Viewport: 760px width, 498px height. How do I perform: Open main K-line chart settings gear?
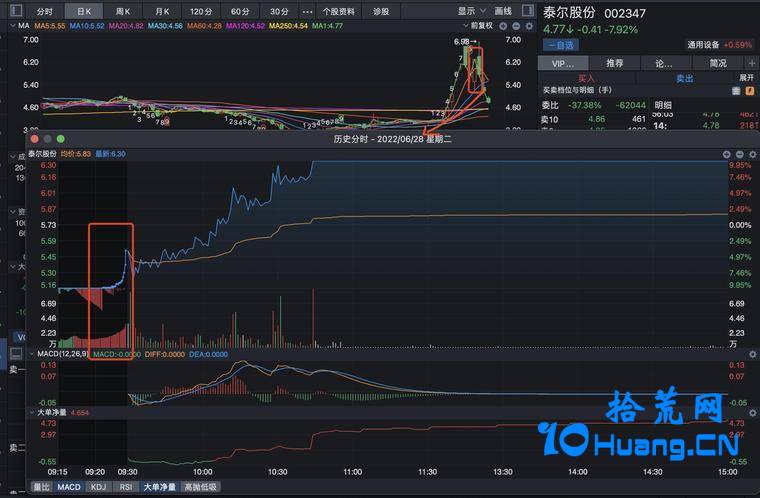pos(529,26)
